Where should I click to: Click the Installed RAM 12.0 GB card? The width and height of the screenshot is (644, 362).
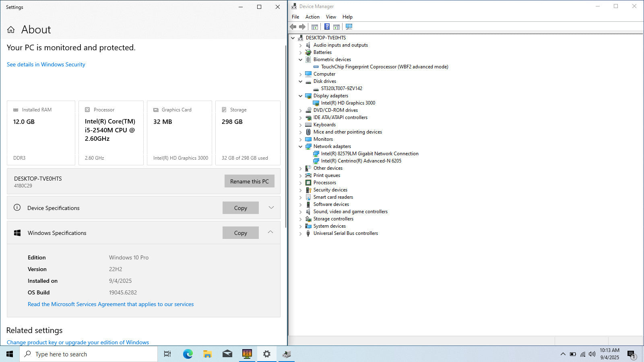coord(41,133)
